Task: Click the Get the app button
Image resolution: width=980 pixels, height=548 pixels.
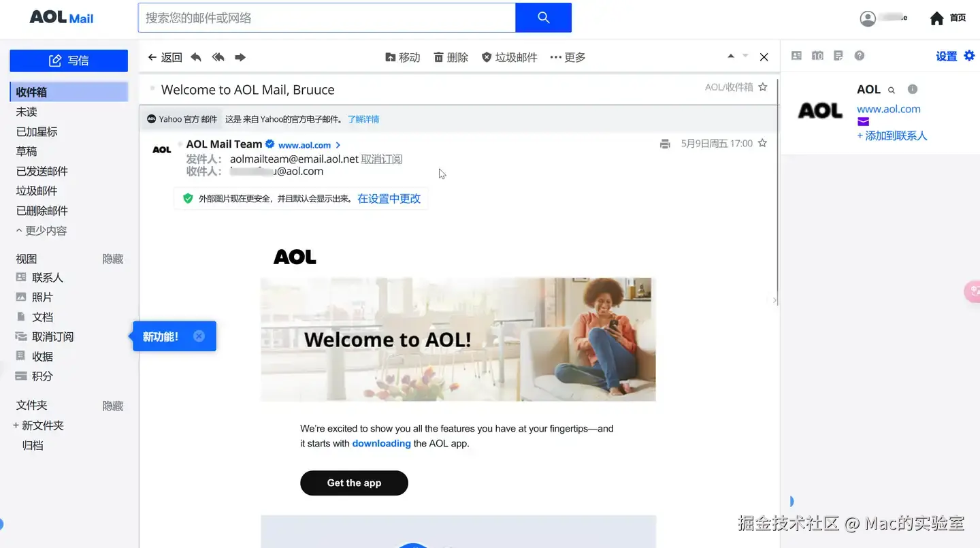Action: [x=354, y=483]
